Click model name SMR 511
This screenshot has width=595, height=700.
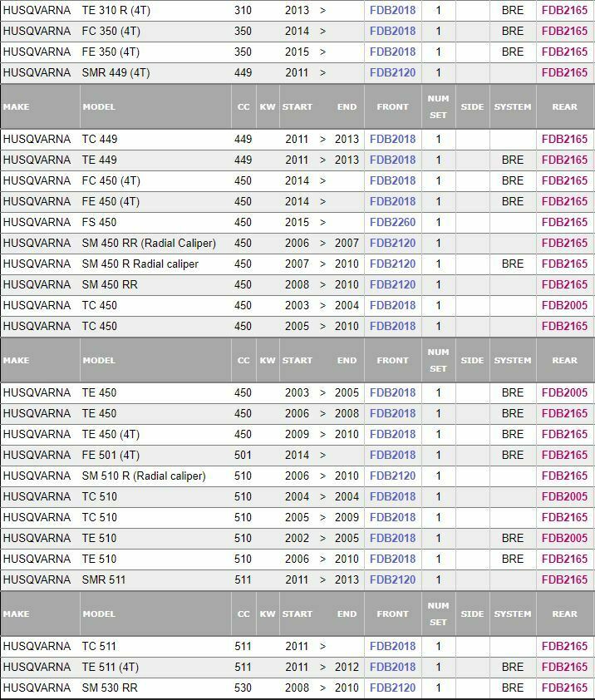[104, 579]
